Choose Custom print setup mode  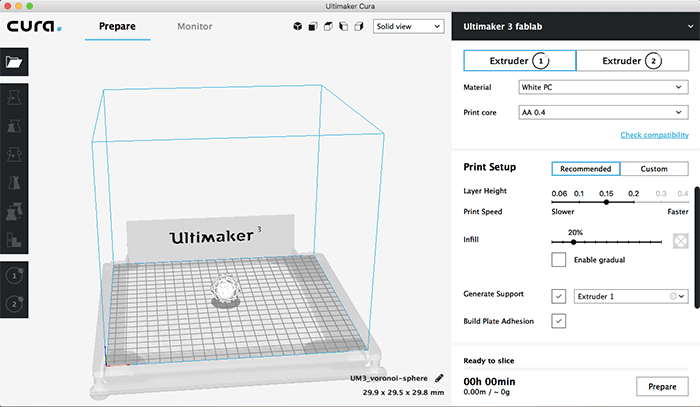click(x=654, y=169)
